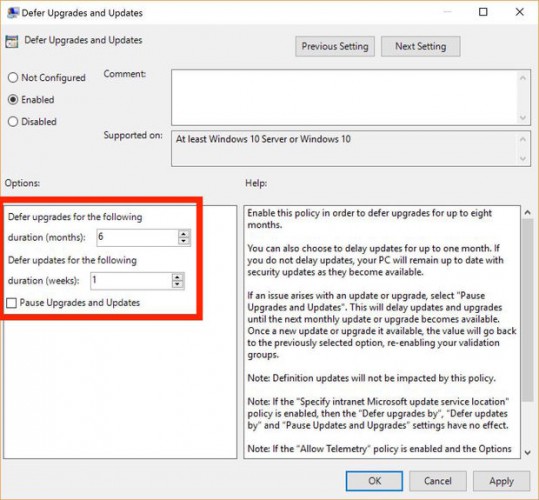Click the Help text vertical scrollbar thumb
The height and width of the screenshot is (500, 539).
(x=527, y=309)
